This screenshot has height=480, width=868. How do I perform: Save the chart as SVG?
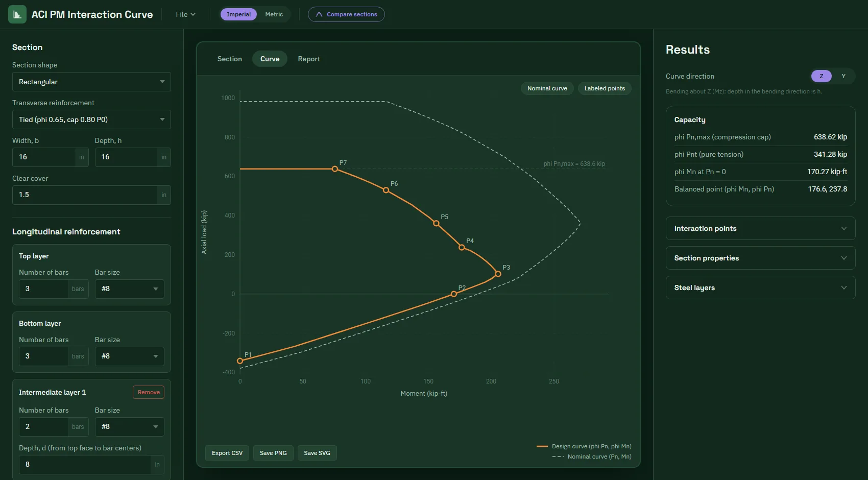(317, 453)
